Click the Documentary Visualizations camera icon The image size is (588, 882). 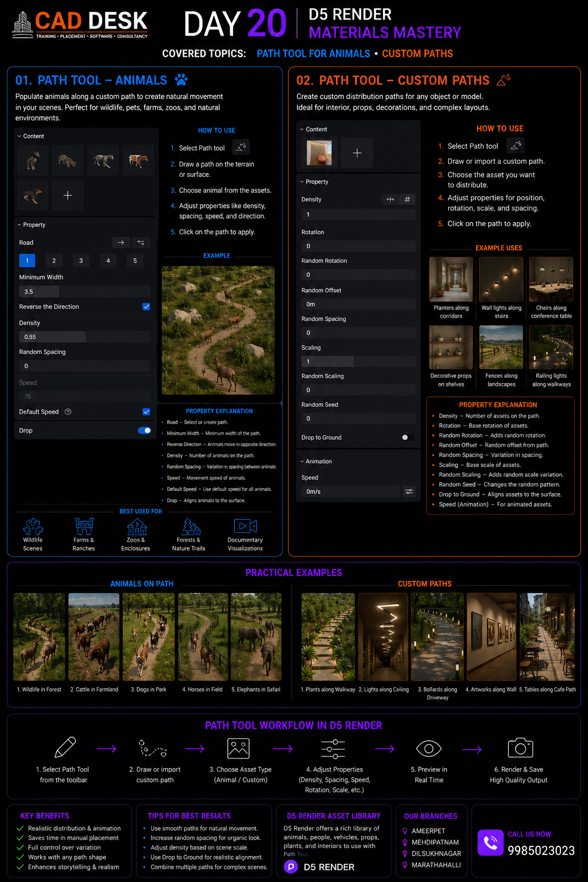pyautogui.click(x=245, y=526)
